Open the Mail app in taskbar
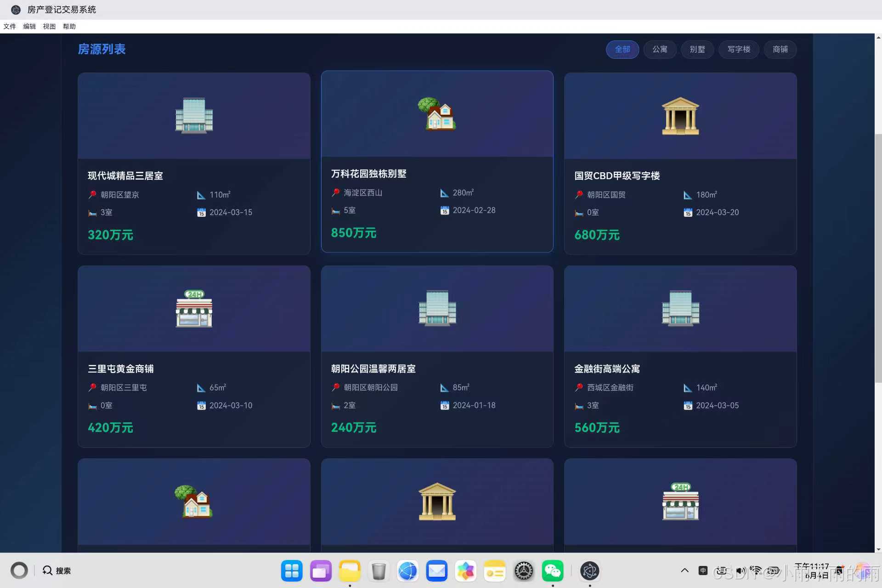This screenshot has width=882, height=588. point(436,571)
